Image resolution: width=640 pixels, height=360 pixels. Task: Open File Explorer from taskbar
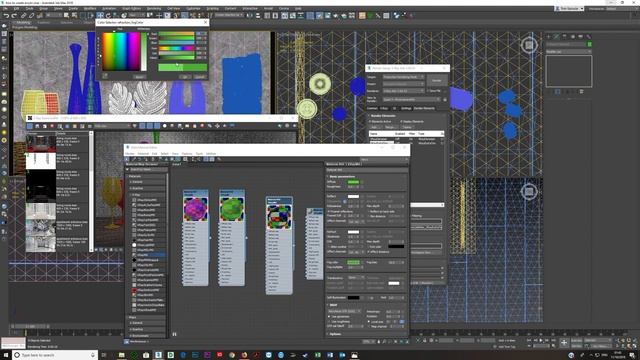tap(121, 355)
